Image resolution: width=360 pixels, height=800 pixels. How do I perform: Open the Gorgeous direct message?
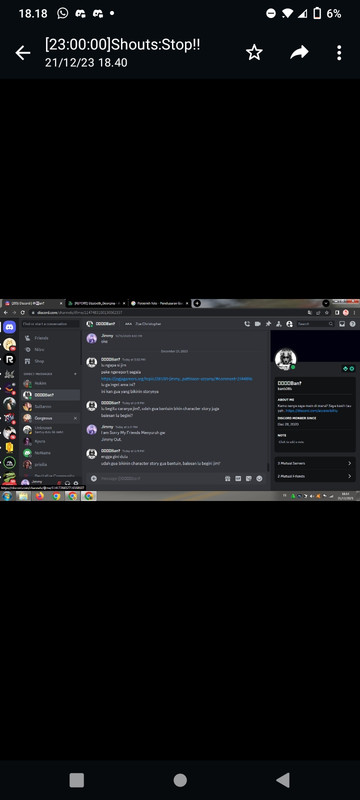click(50, 418)
